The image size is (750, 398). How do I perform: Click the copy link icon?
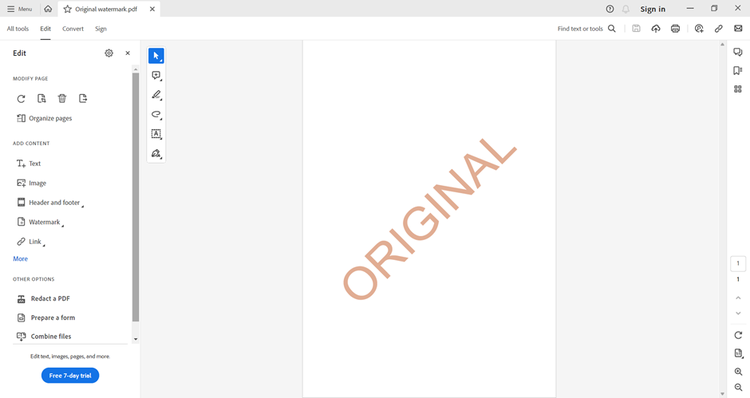click(718, 29)
